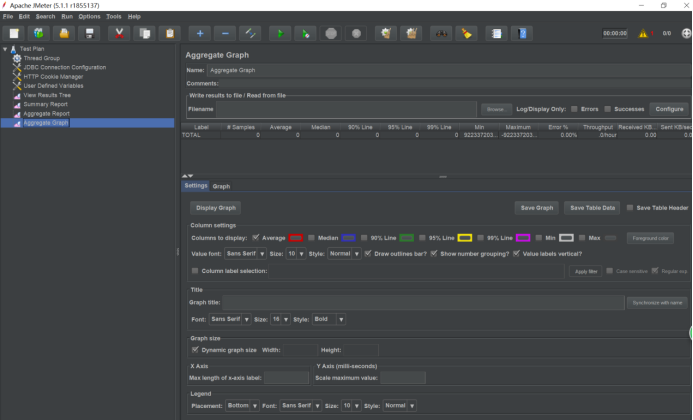The image size is (693, 420).
Task: Enable Save Table Header checkbox
Action: [630, 208]
